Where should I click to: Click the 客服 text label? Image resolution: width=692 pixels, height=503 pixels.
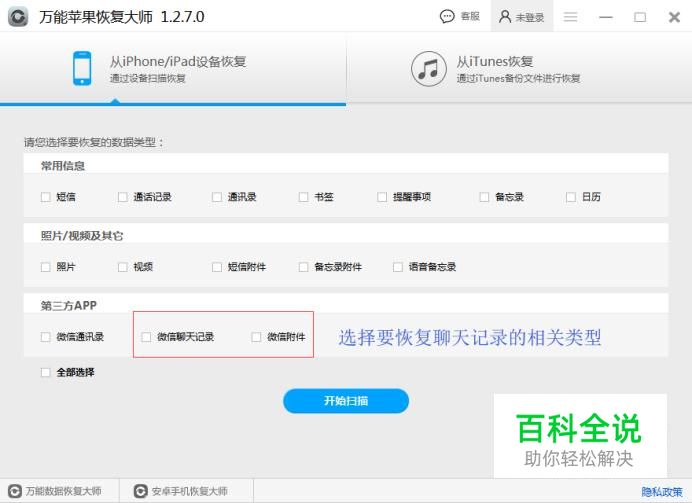click(470, 17)
